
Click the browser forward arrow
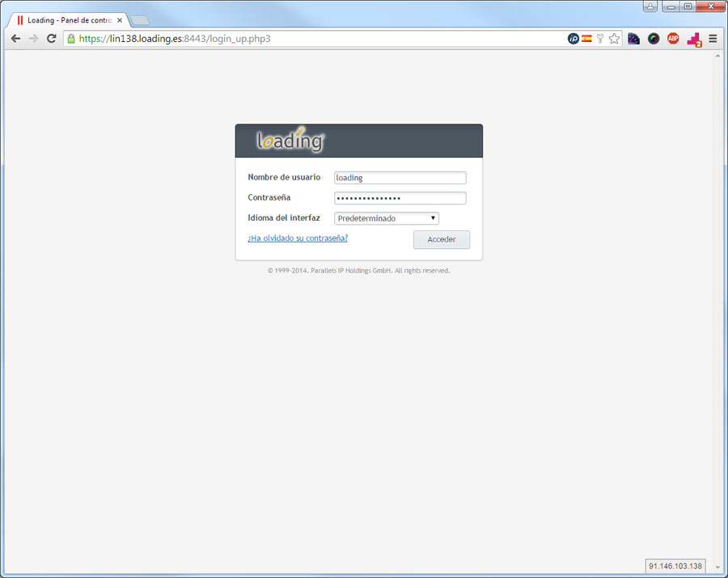coord(33,39)
